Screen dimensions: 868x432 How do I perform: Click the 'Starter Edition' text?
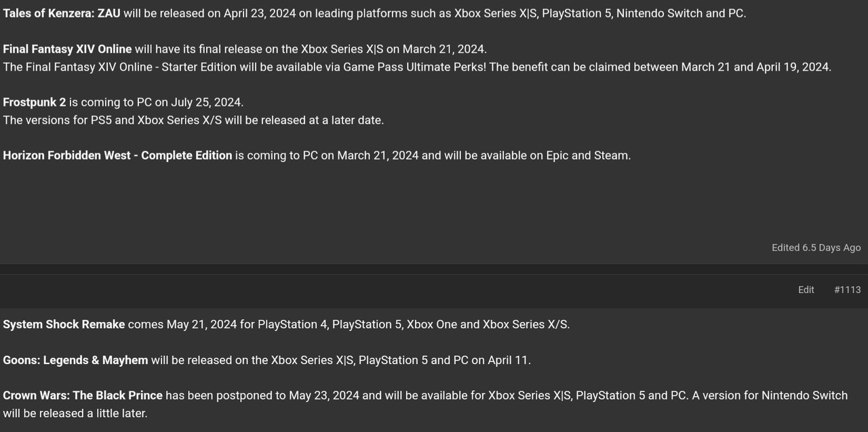[x=199, y=67]
